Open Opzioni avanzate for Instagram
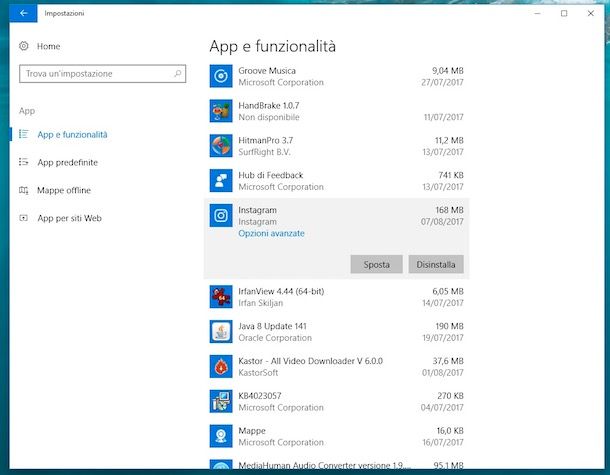The width and height of the screenshot is (610, 475). point(271,233)
